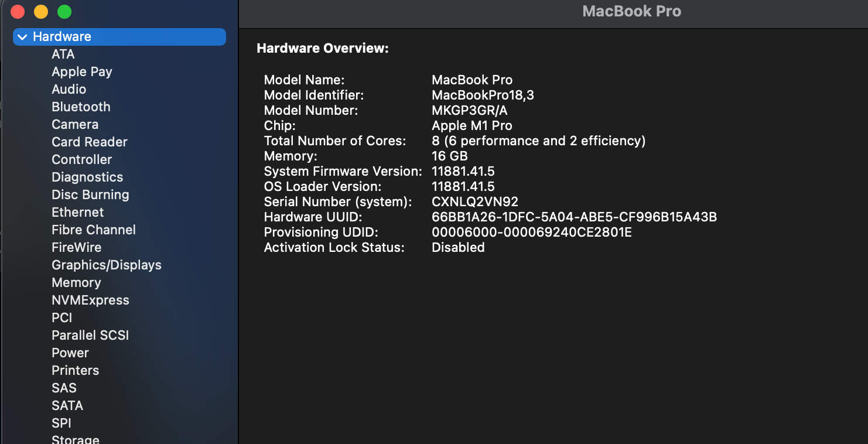This screenshot has width=868, height=444.
Task: Show Memory details
Action: pos(76,283)
